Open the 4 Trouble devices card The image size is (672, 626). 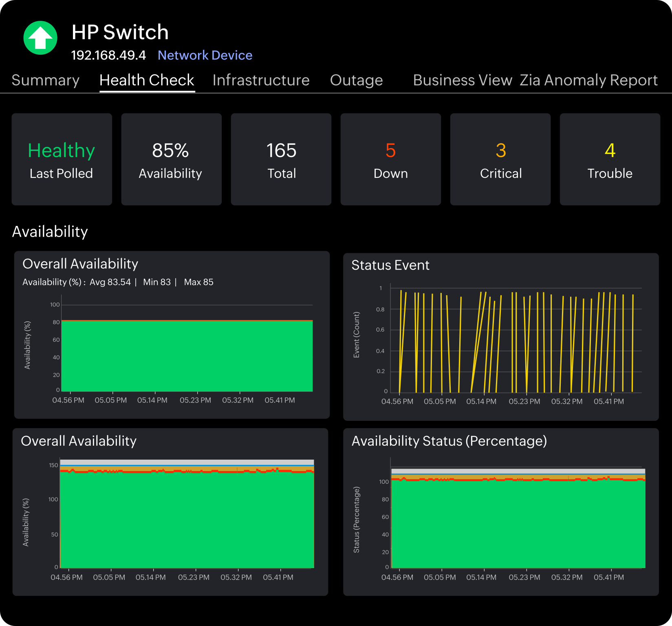(x=610, y=159)
